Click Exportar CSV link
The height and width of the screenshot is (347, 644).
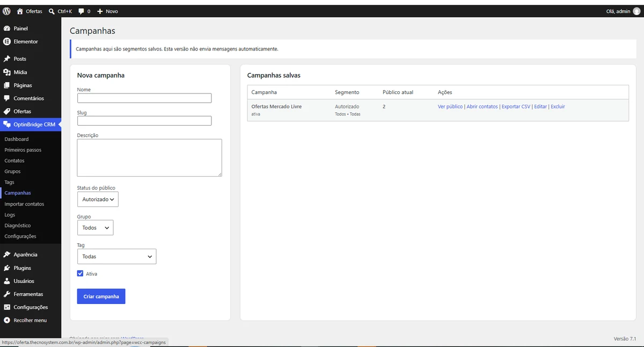tap(516, 106)
